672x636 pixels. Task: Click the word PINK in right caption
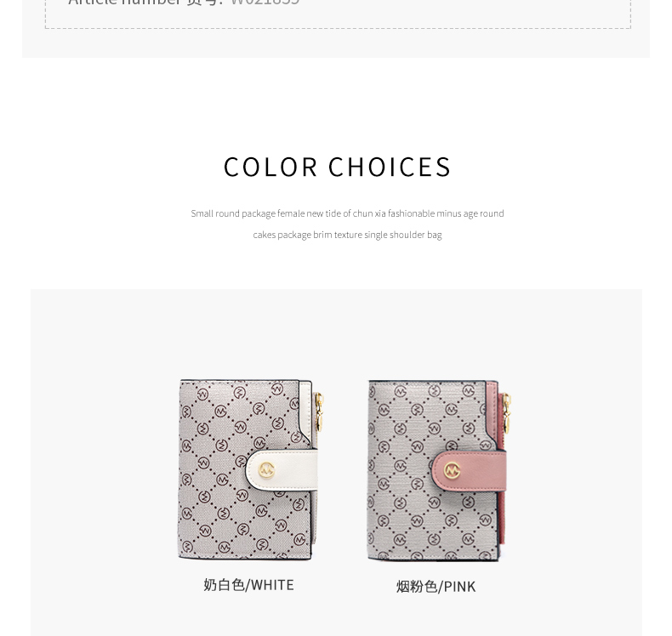[460, 587]
